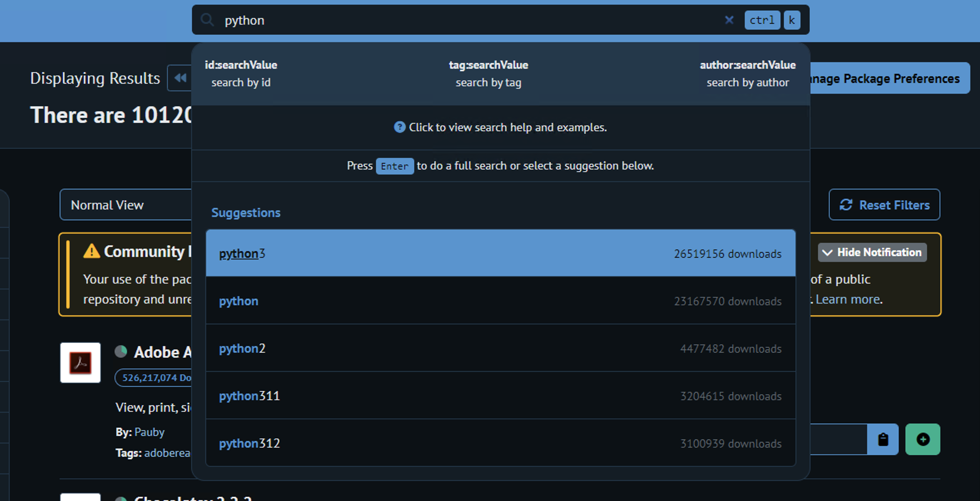Viewport: 980px width, 501px height.
Task: Click inside the python search field
Action: tap(458, 20)
